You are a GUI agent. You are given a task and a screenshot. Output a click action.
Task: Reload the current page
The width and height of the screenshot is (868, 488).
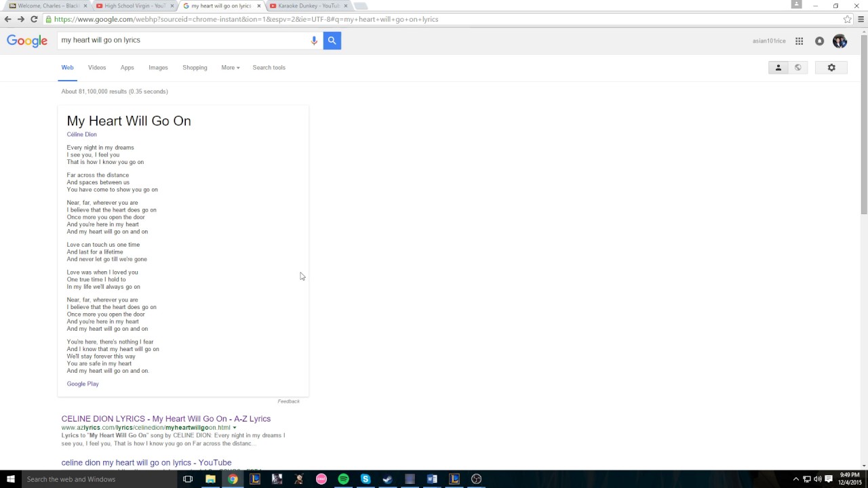click(34, 19)
